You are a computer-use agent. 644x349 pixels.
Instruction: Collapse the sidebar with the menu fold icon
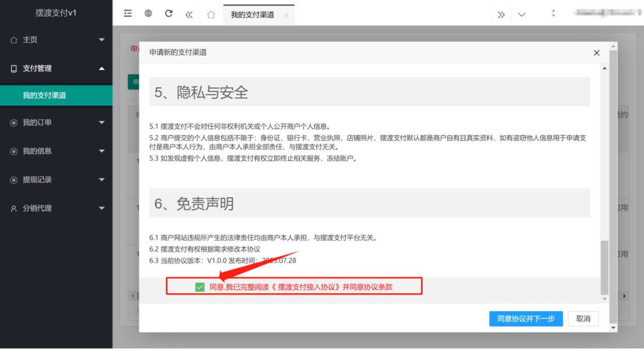point(128,13)
